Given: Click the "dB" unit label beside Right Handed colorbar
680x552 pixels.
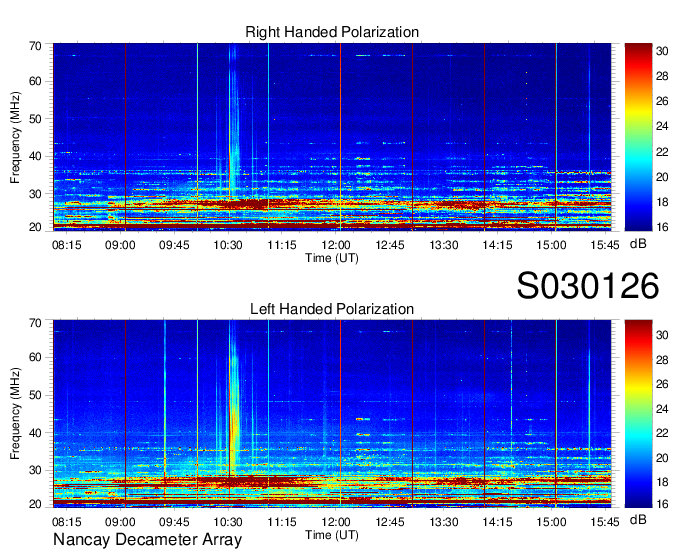Looking at the screenshot, I should click(x=638, y=244).
